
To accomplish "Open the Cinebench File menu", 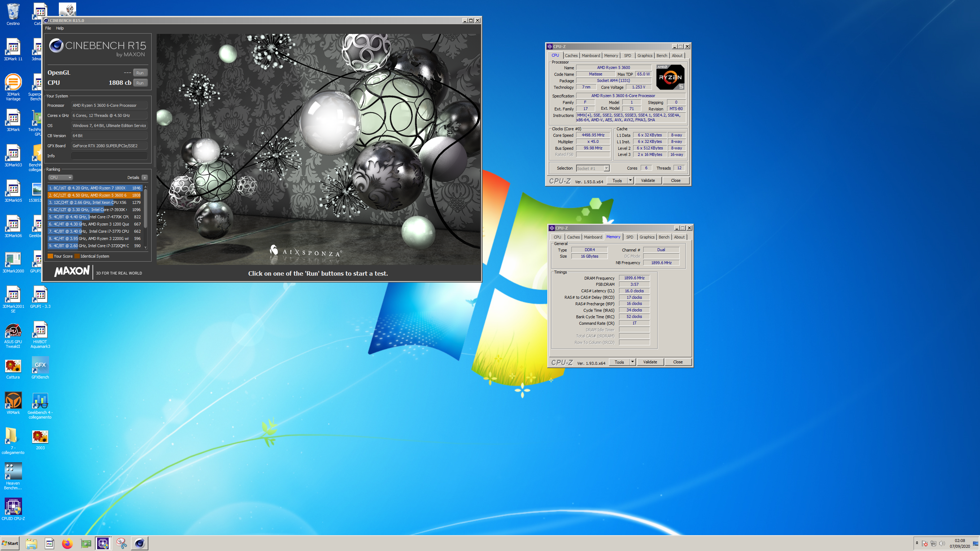I will pos(48,28).
